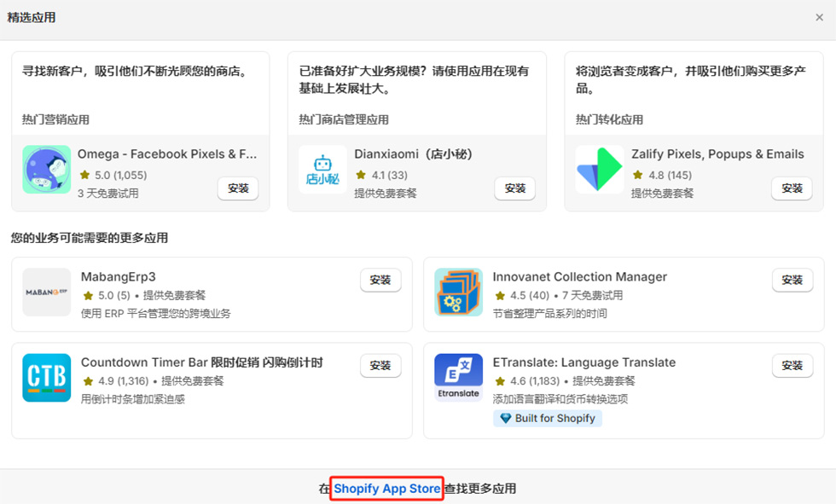Click the CTB Countdown Timer Bar icon
Image resolution: width=836 pixels, height=504 pixels.
coord(47,378)
